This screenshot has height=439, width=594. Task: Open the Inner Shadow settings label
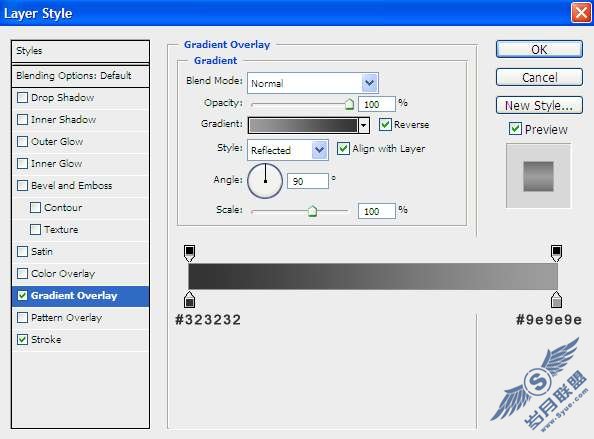point(63,120)
